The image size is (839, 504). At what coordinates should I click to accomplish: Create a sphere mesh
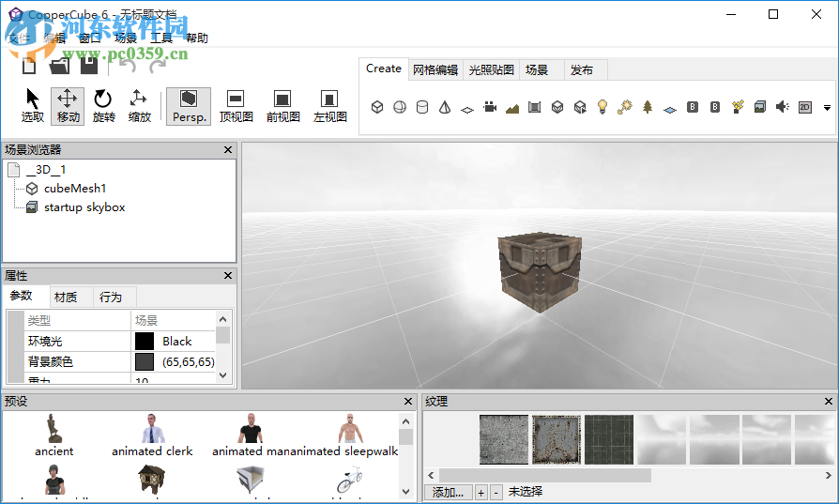point(400,107)
